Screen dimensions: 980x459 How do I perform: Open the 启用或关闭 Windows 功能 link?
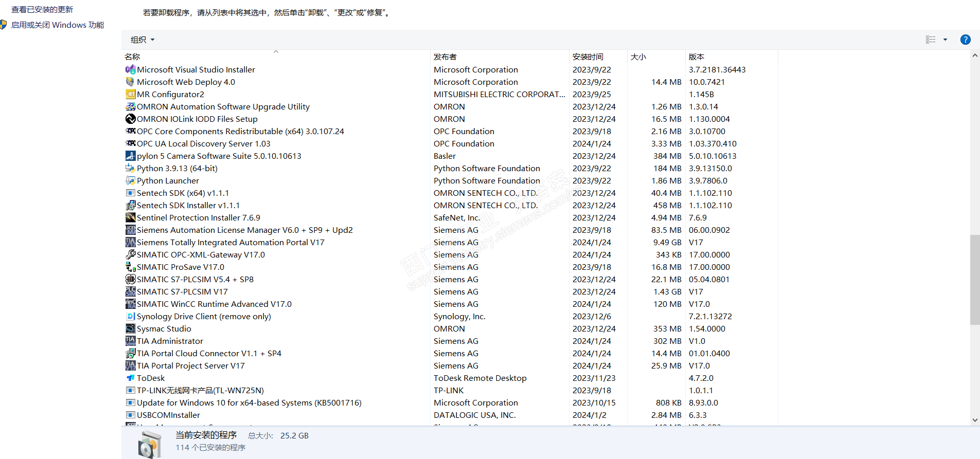(58, 25)
